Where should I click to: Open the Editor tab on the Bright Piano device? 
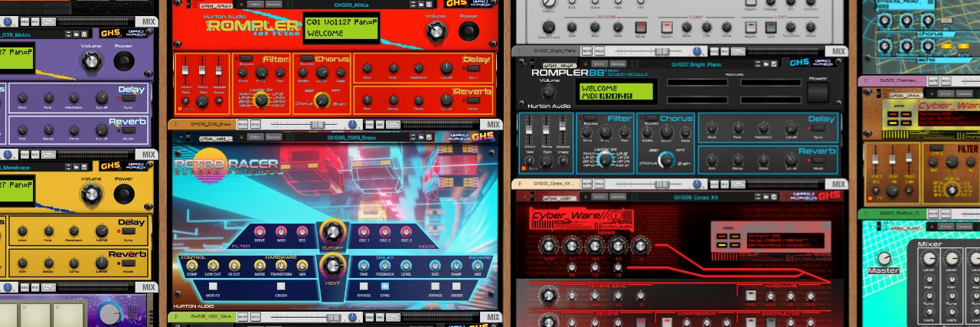[599, 64]
